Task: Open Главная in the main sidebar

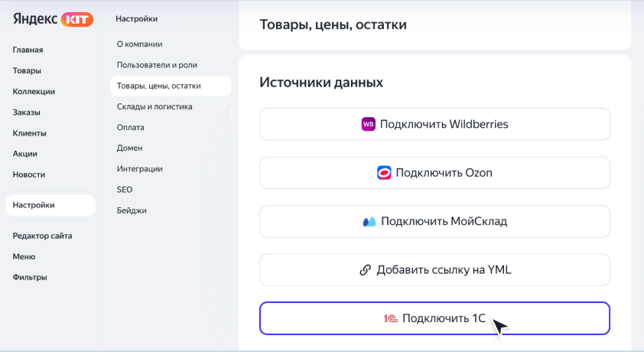Action: pyautogui.click(x=28, y=50)
